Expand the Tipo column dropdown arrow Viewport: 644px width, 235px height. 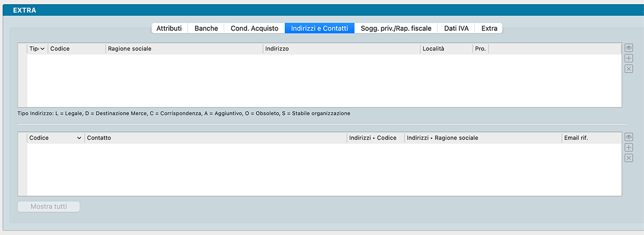(x=42, y=49)
